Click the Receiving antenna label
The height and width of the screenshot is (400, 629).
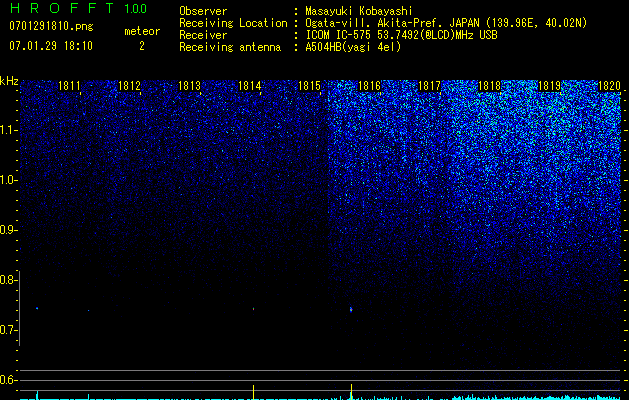tap(230, 47)
